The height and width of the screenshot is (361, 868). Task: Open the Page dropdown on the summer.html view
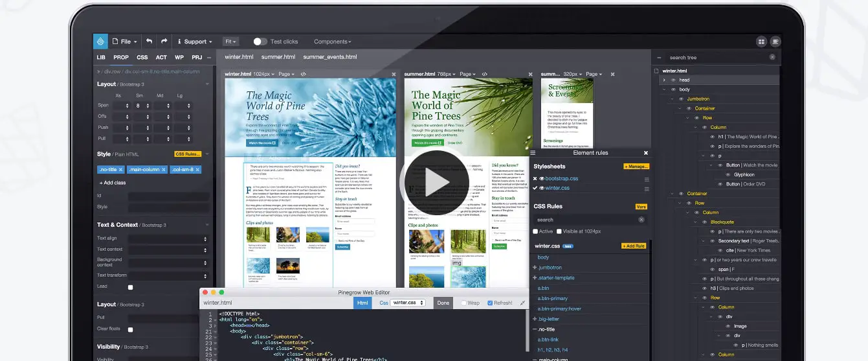[466, 75]
